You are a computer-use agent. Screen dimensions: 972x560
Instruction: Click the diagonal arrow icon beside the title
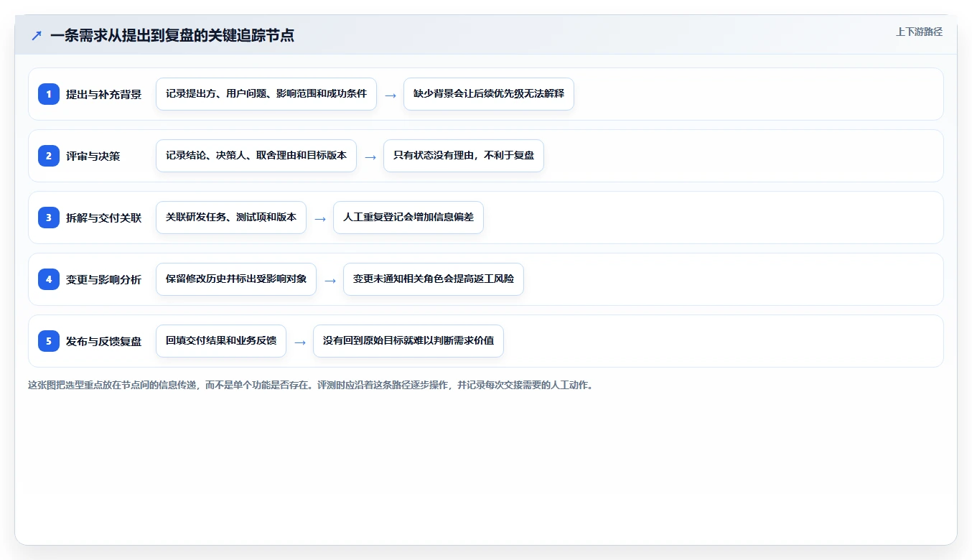[37, 35]
